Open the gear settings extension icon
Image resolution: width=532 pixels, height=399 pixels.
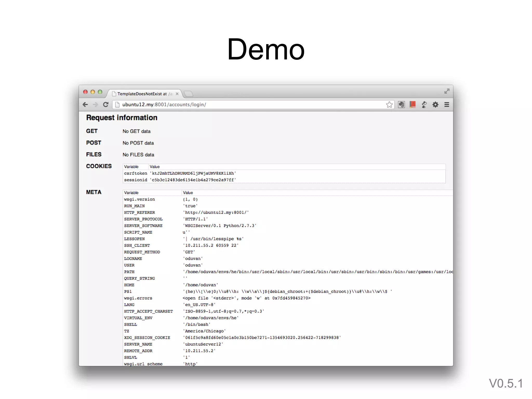435,104
